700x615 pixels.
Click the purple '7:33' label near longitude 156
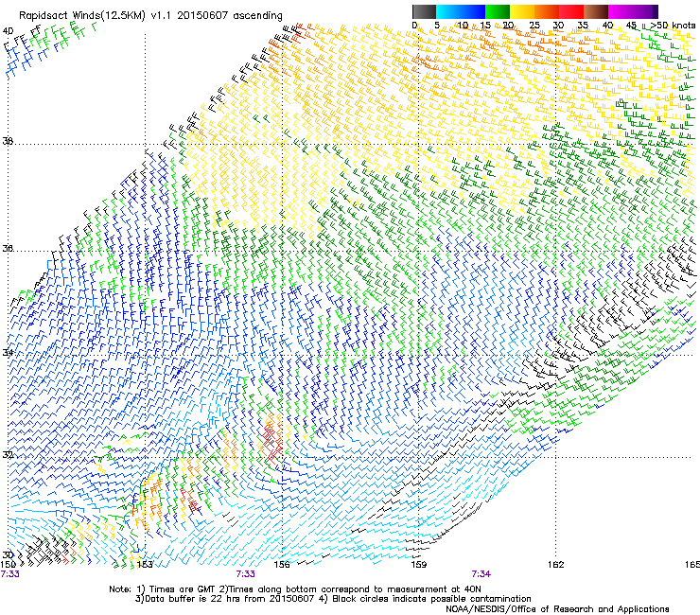[246, 574]
